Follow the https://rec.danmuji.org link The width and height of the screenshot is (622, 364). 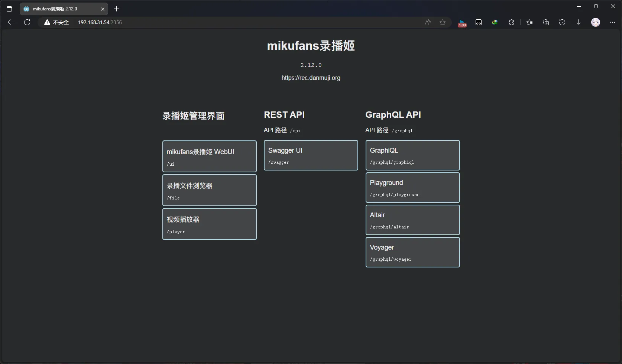311,78
